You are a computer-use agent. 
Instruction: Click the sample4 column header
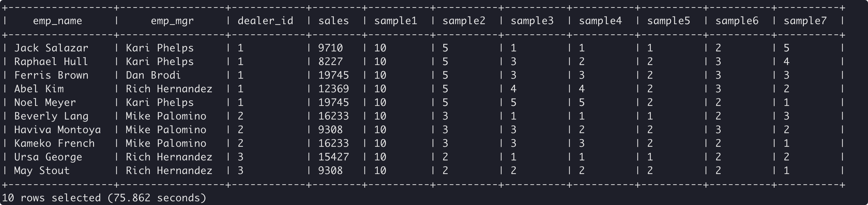point(600,21)
